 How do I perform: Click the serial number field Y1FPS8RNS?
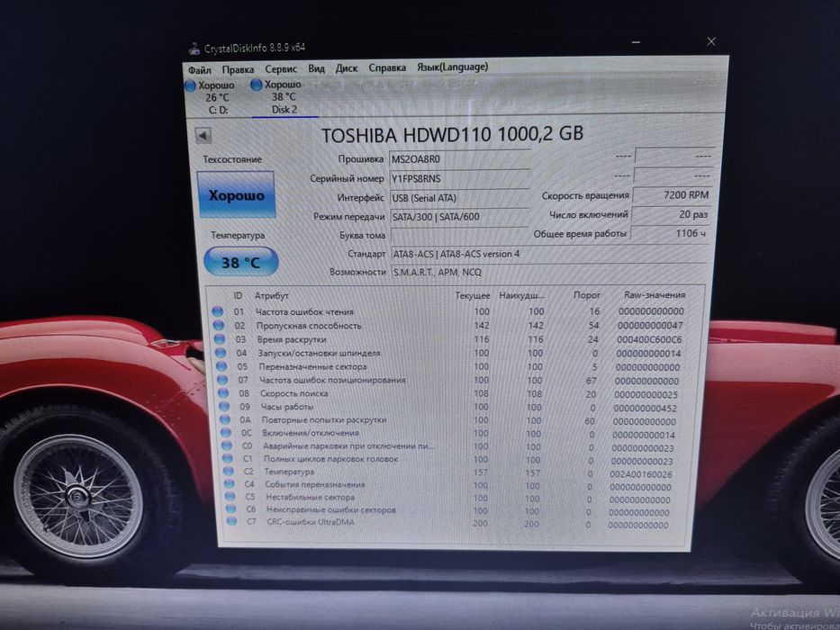coord(460,178)
